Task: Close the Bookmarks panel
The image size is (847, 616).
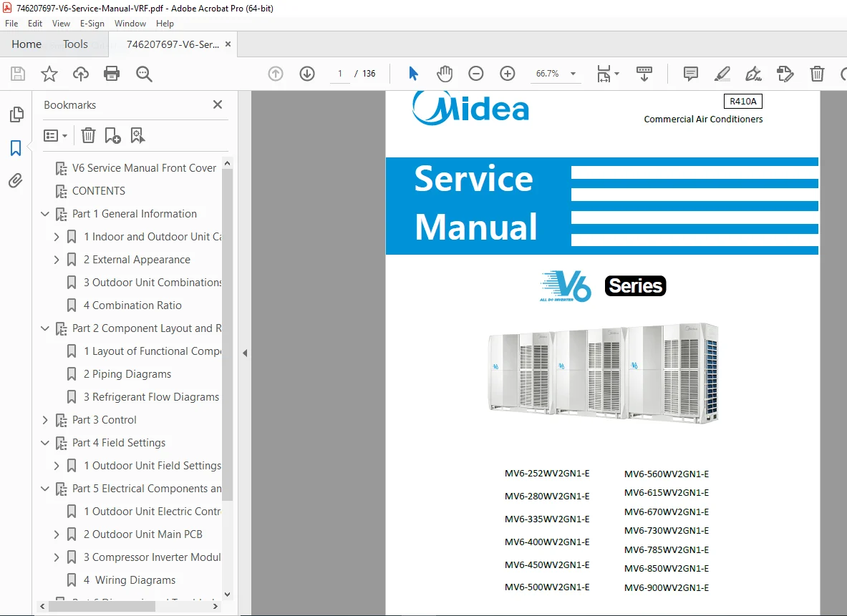Action: click(218, 104)
